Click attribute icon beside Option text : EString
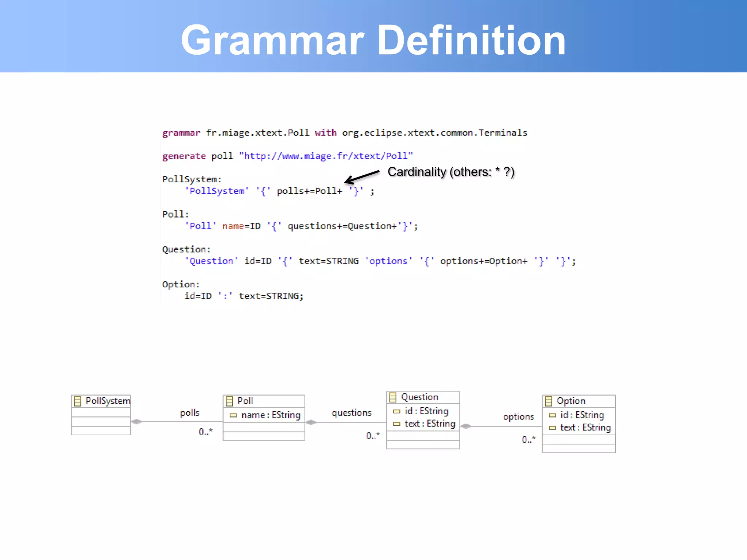The width and height of the screenshot is (747, 560). tap(552, 428)
